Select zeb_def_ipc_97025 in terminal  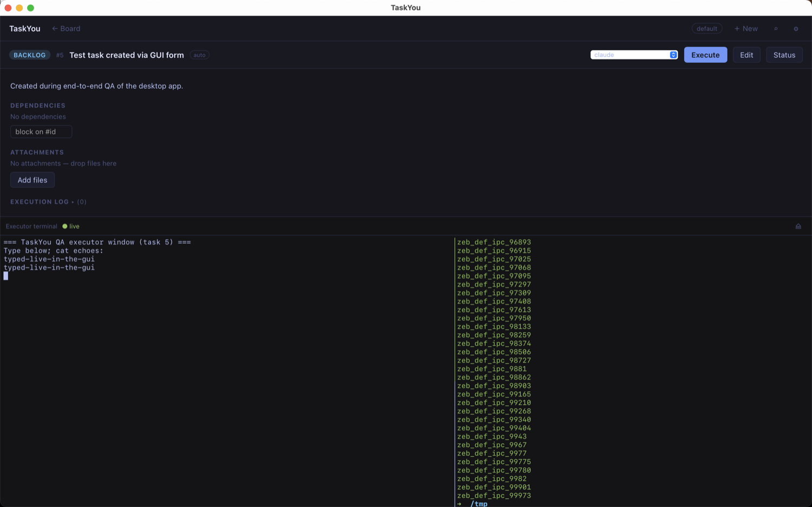494,259
